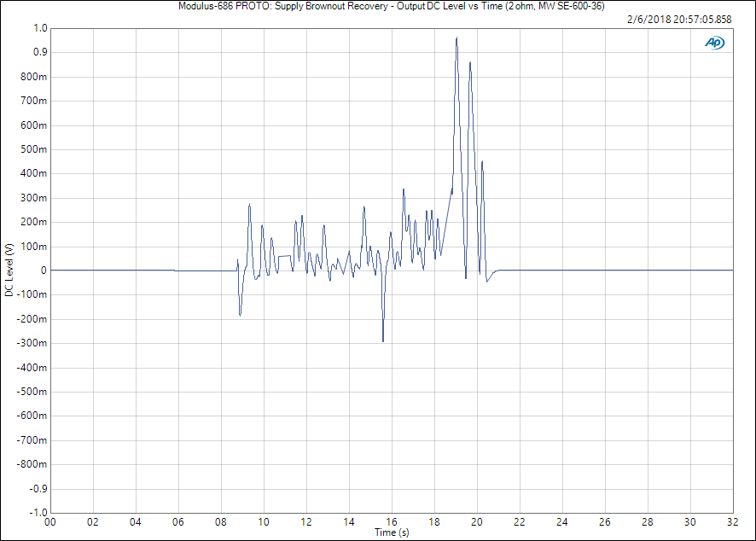The height and width of the screenshot is (541, 756).
Task: Click the '-300m' y-axis value
Action: pyautogui.click(x=32, y=343)
